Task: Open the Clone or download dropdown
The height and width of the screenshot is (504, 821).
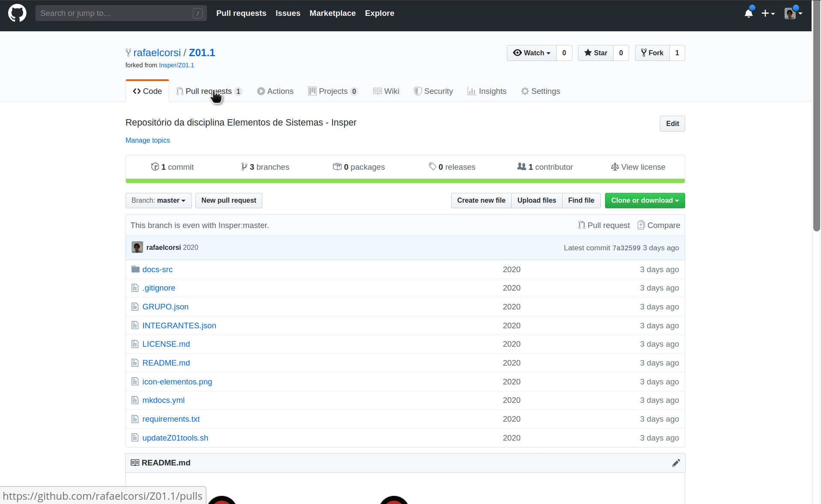Action: 644,200
